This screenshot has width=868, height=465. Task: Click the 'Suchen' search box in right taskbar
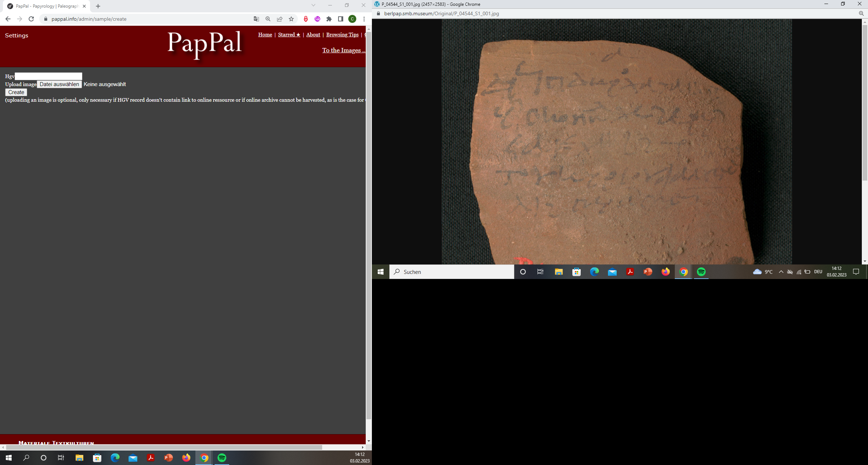click(x=452, y=272)
